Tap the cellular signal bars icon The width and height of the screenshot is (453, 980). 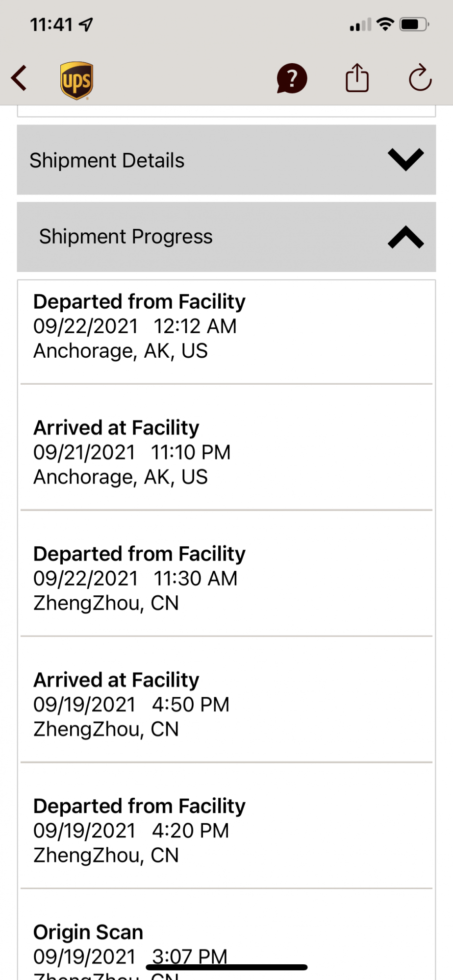[x=360, y=25]
